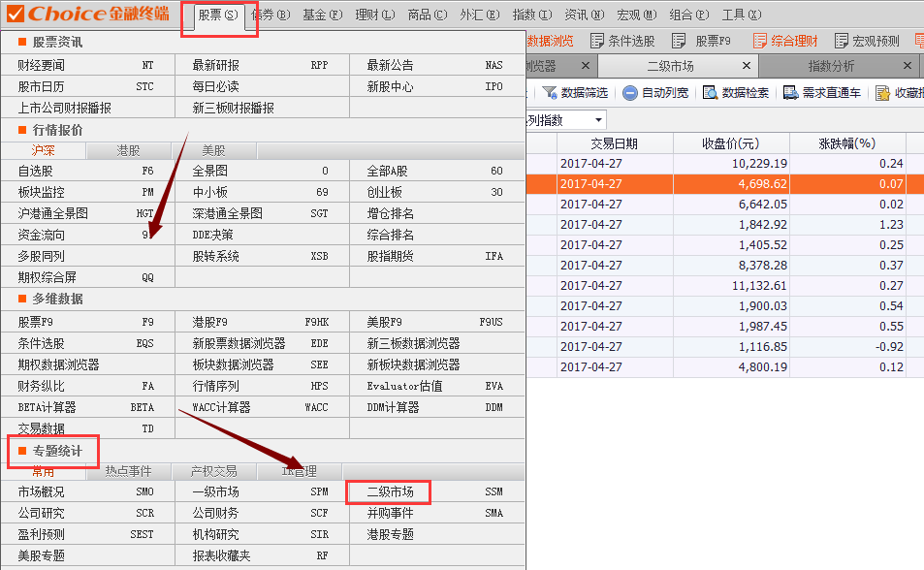Expand the 系列指数 dropdown arrow

click(598, 120)
